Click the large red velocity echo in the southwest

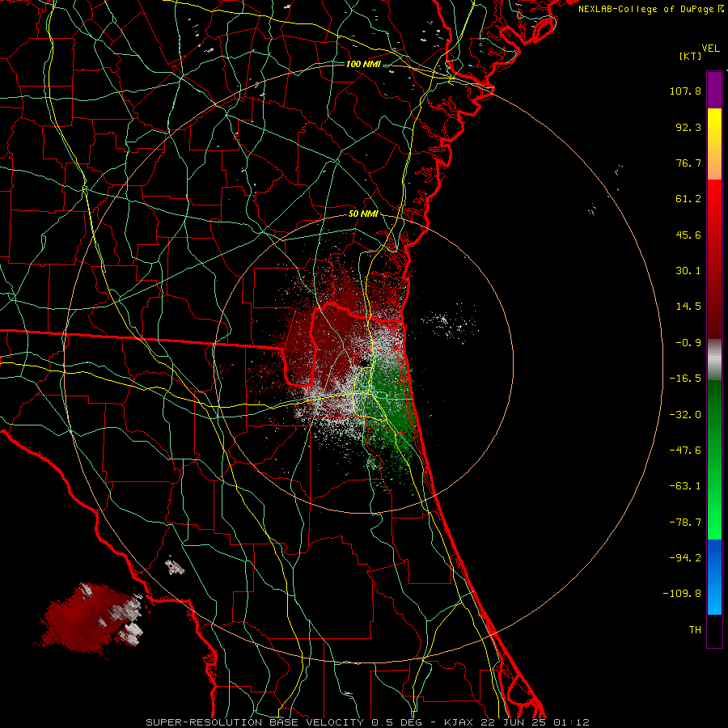pyautogui.click(x=86, y=620)
